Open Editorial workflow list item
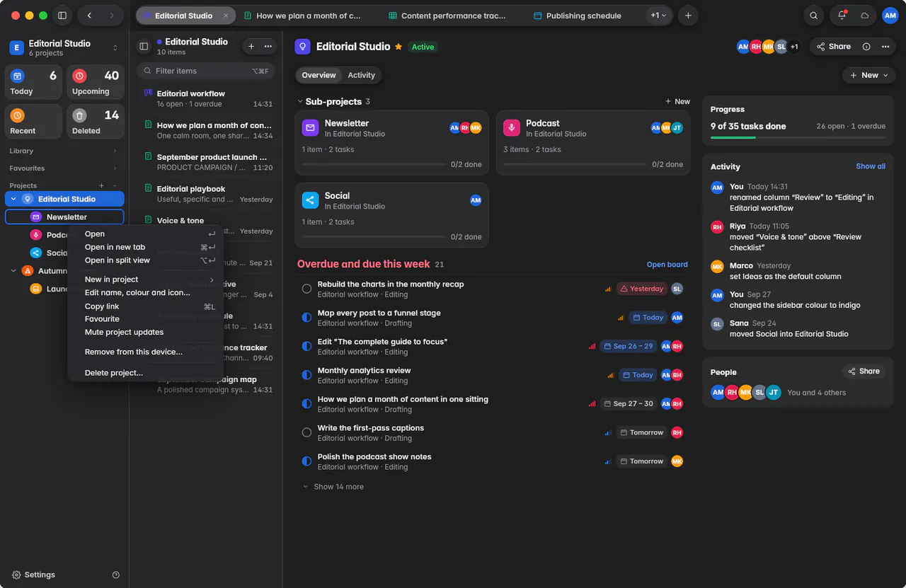The image size is (906, 588). [205, 98]
